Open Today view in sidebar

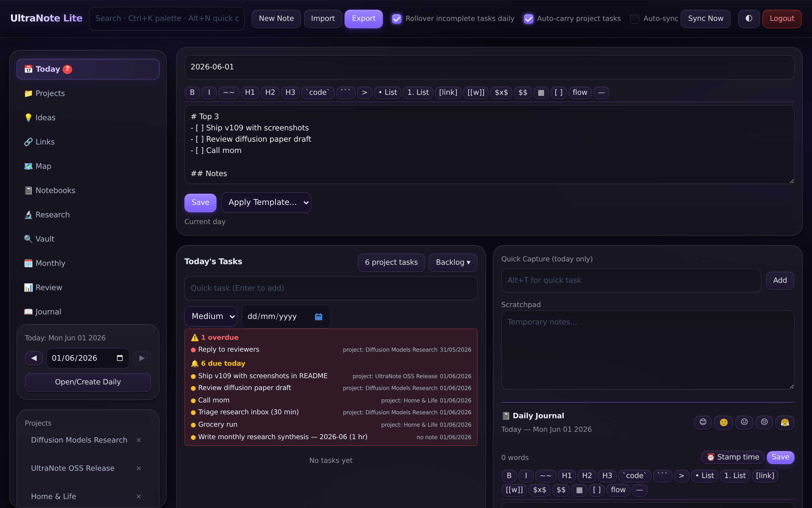click(x=88, y=69)
